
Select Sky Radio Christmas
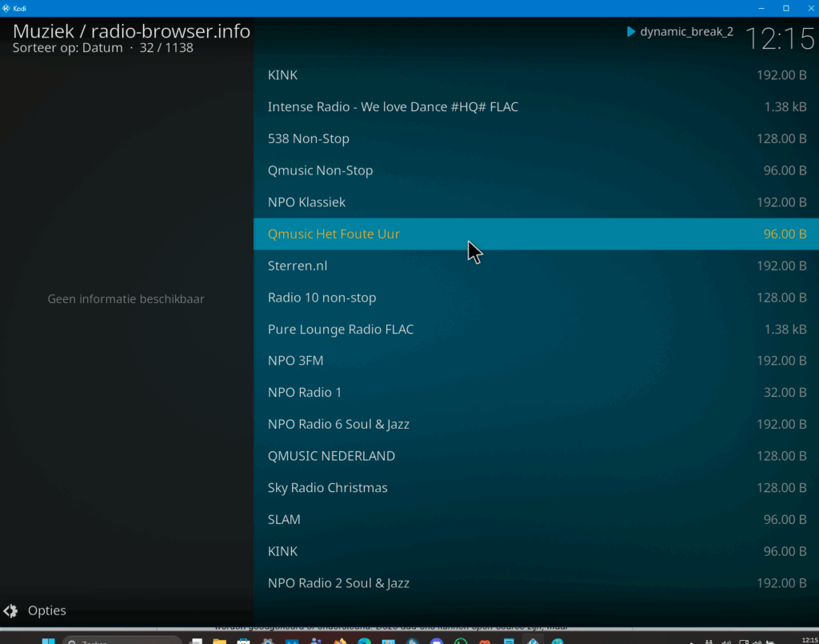(328, 488)
